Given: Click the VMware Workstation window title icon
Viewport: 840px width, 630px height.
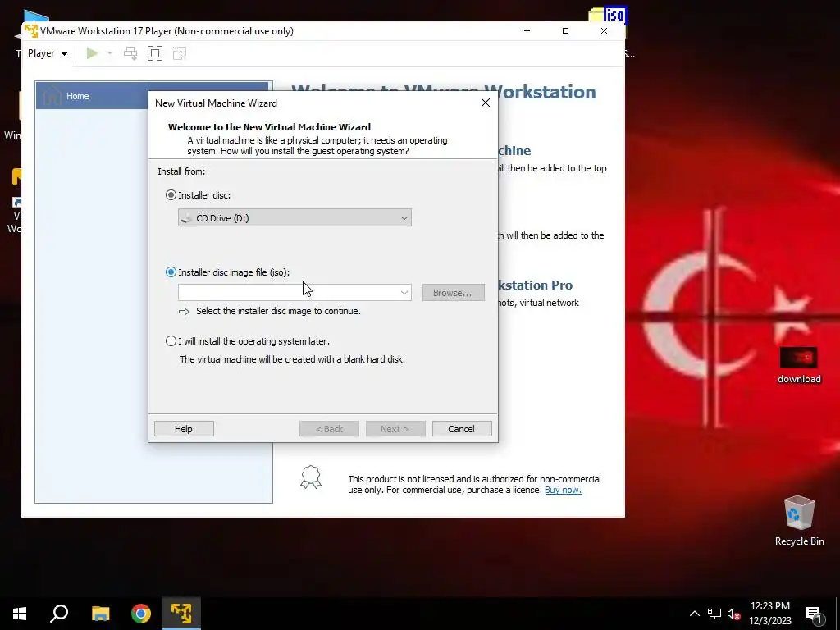Looking at the screenshot, I should (31, 30).
